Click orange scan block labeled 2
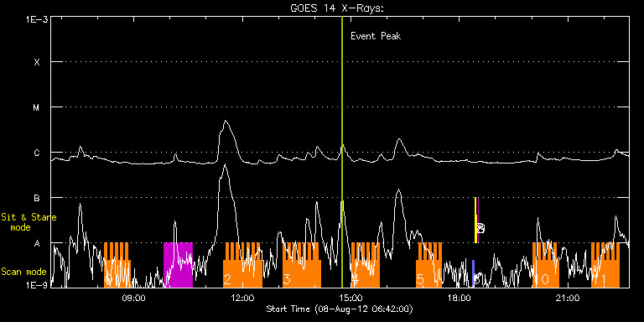 point(242,265)
